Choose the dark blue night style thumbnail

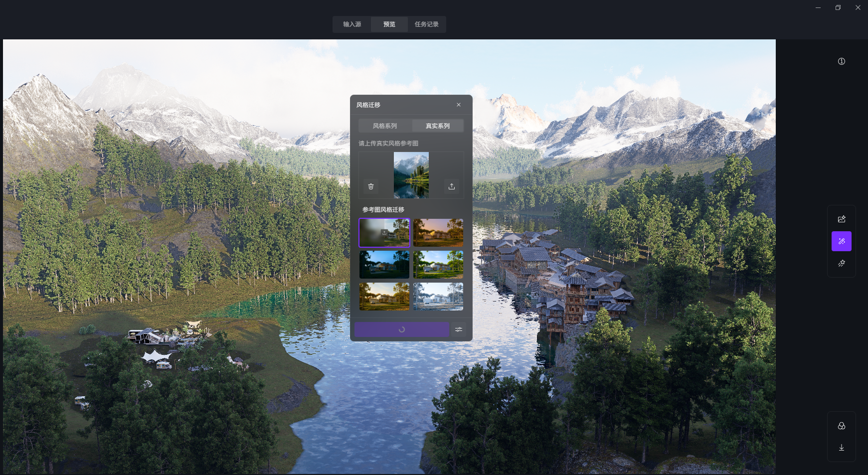[384, 265]
